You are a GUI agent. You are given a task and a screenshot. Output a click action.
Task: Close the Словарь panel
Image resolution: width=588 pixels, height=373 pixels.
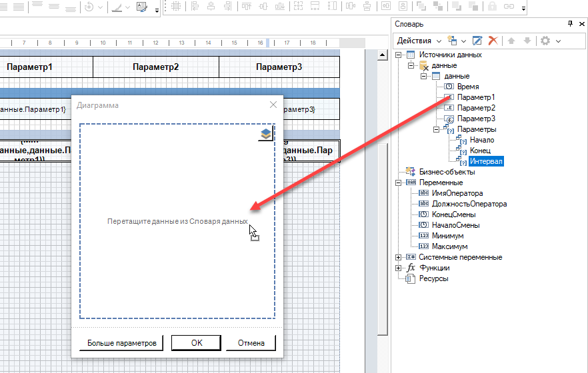point(581,24)
